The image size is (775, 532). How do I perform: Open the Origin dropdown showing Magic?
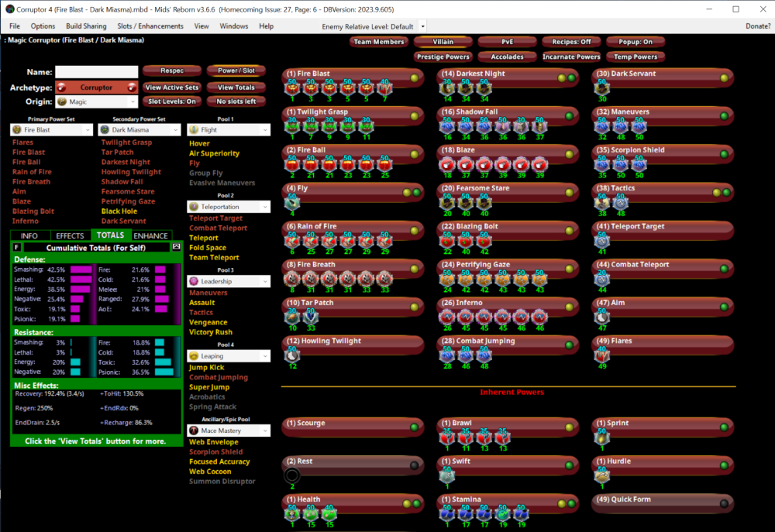pos(97,101)
